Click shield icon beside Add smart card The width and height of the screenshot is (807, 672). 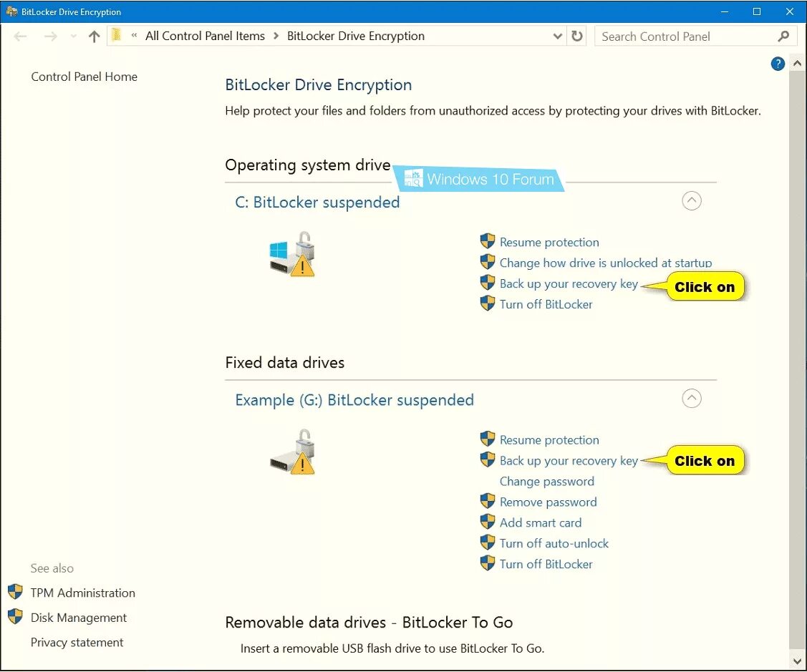click(x=488, y=521)
